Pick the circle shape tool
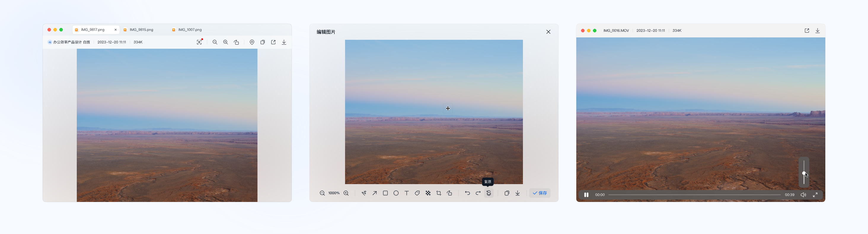This screenshot has height=234, width=868. pyautogui.click(x=396, y=193)
